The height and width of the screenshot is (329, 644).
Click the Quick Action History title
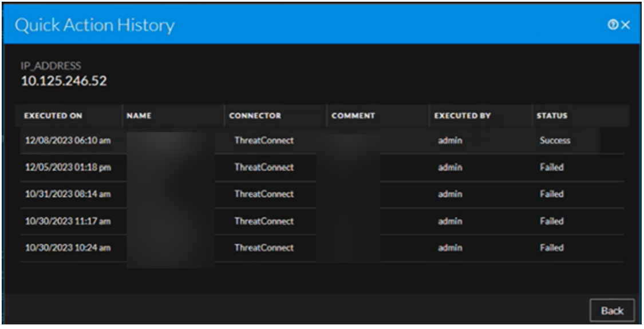pos(95,25)
